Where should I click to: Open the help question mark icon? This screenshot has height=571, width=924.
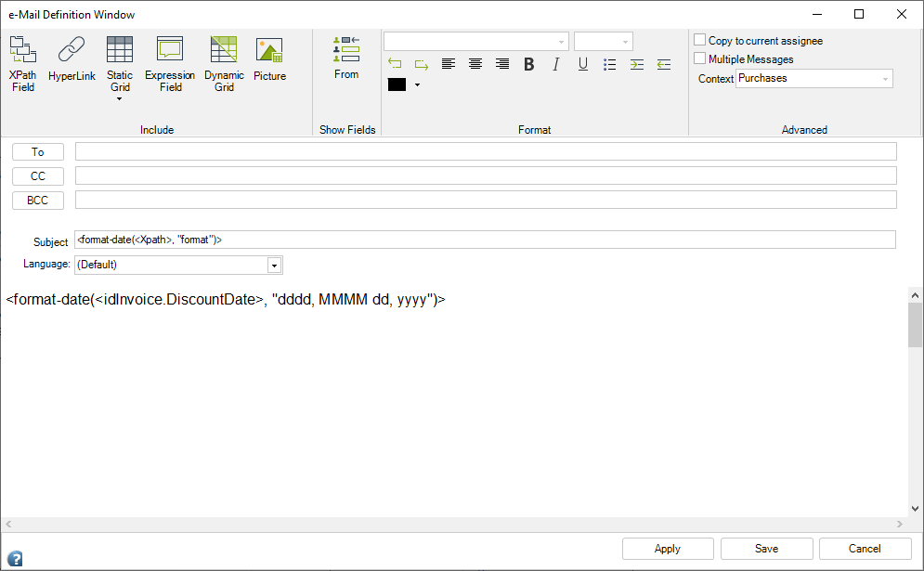(15, 558)
